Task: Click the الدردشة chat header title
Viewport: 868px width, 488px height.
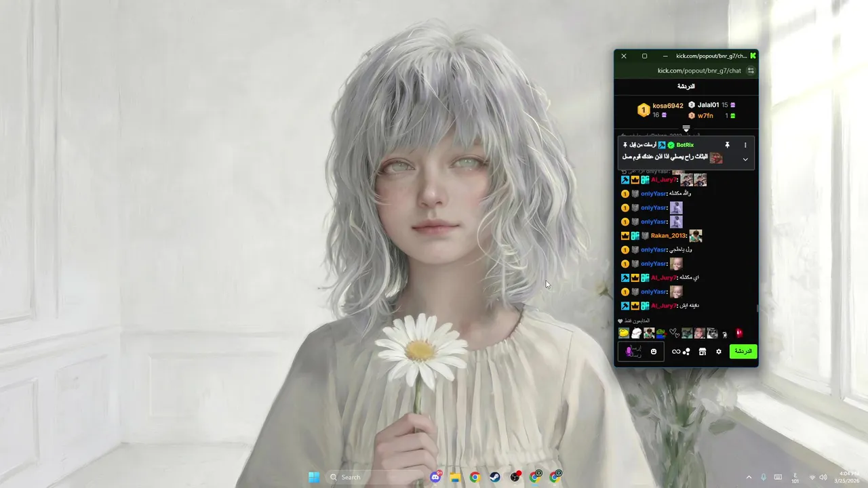Action: click(686, 87)
